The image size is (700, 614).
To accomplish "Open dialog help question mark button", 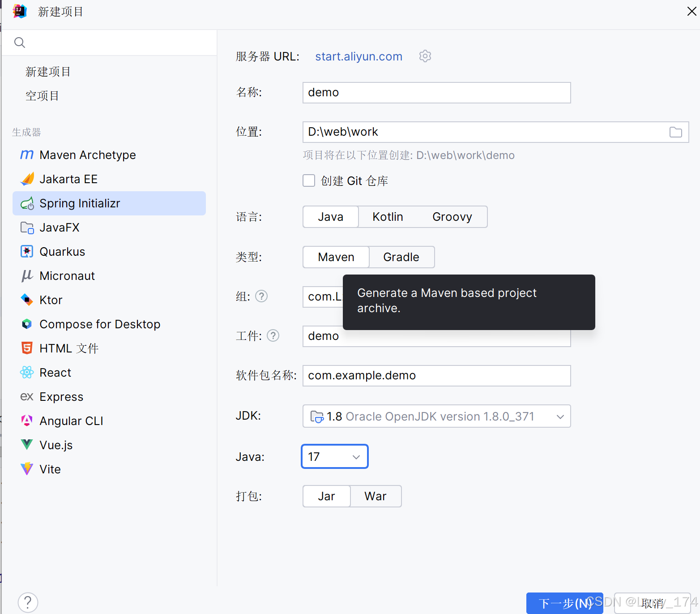I will (28, 602).
